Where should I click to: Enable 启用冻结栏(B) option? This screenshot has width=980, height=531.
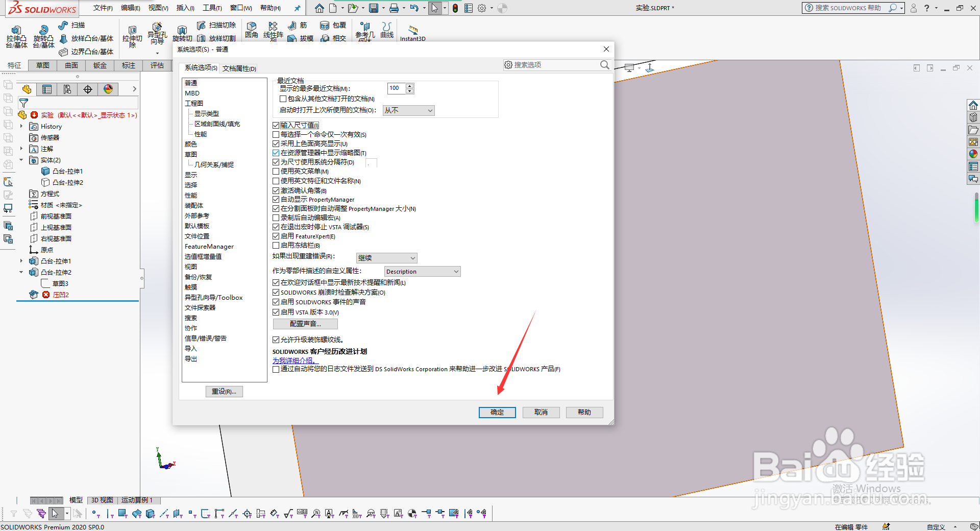tap(276, 245)
